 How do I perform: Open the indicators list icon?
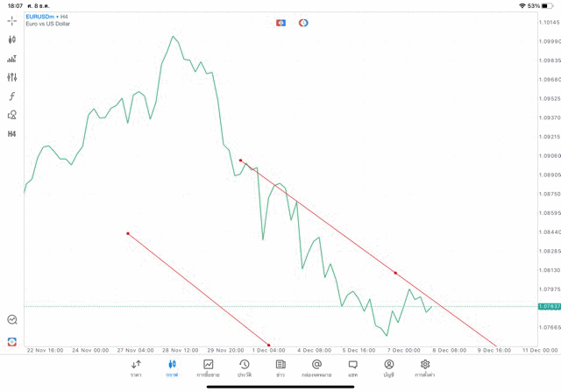click(12, 59)
